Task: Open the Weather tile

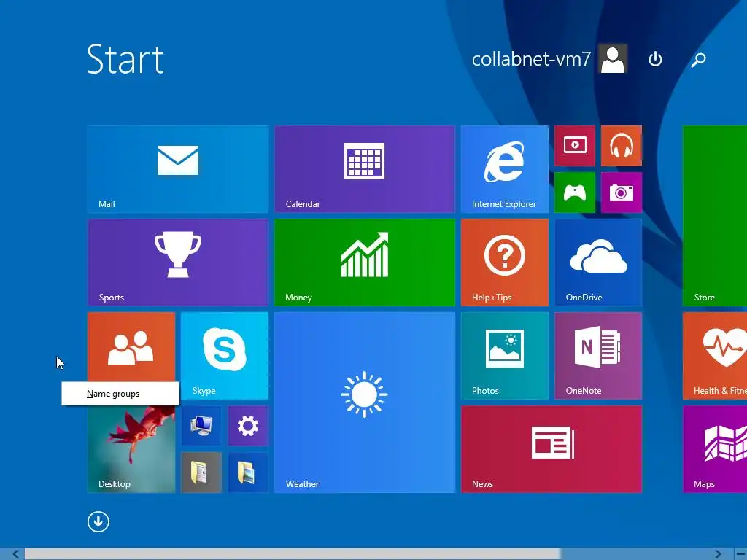Action: (x=365, y=402)
